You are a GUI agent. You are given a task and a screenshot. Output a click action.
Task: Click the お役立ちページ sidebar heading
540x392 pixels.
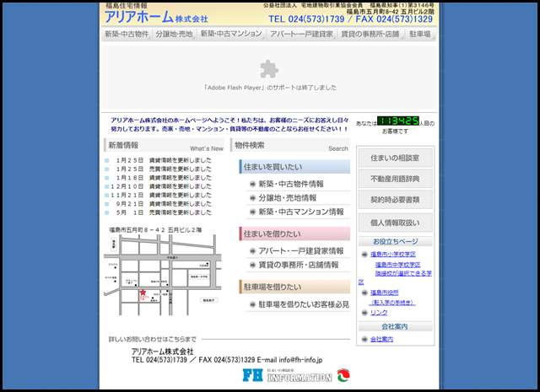click(x=396, y=241)
